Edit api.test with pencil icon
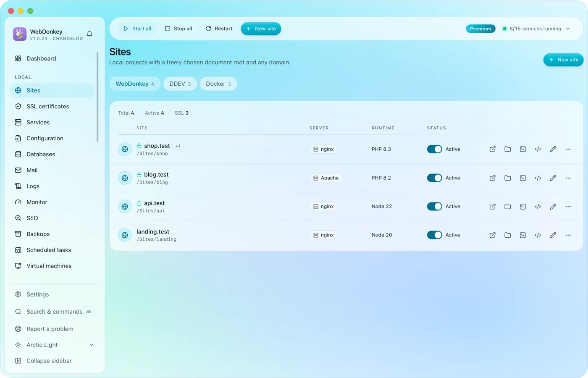 tap(553, 207)
